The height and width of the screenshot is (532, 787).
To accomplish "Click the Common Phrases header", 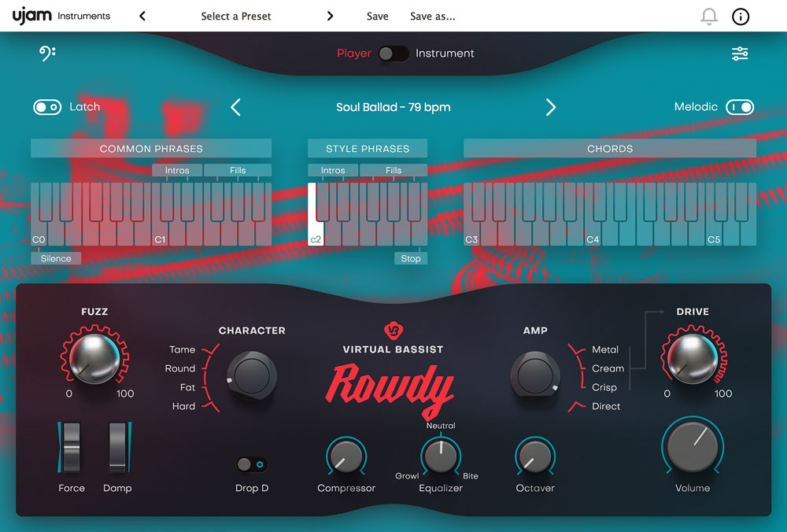I will click(151, 149).
